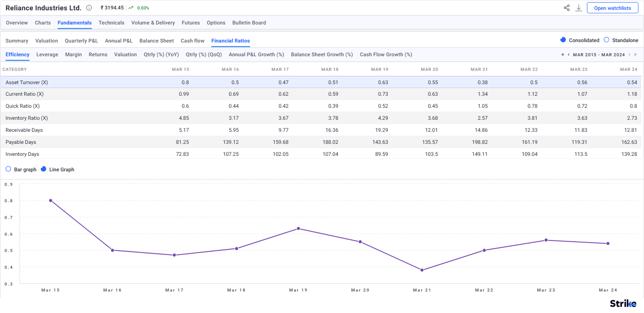Select the Receivable Days row
The image size is (644, 313).
coord(321,130)
